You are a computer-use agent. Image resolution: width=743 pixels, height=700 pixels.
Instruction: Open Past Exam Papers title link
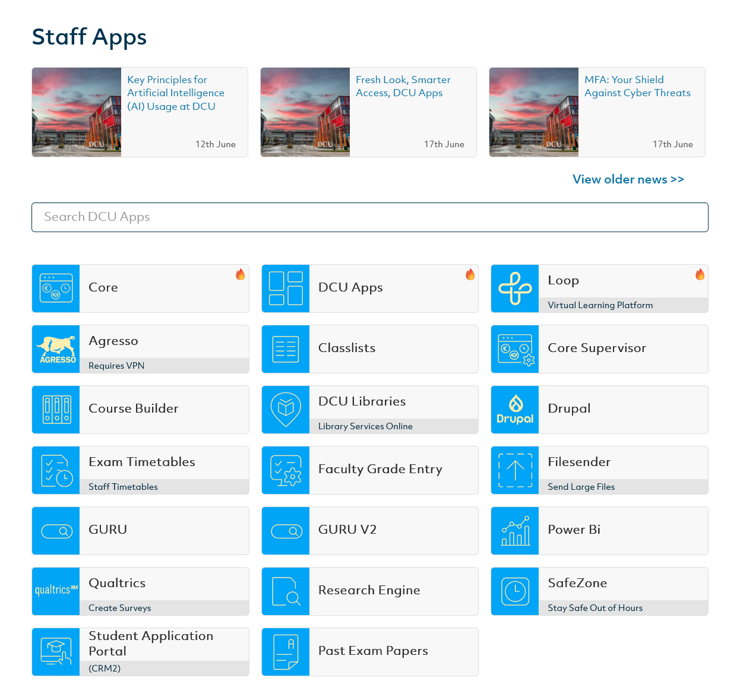373,651
